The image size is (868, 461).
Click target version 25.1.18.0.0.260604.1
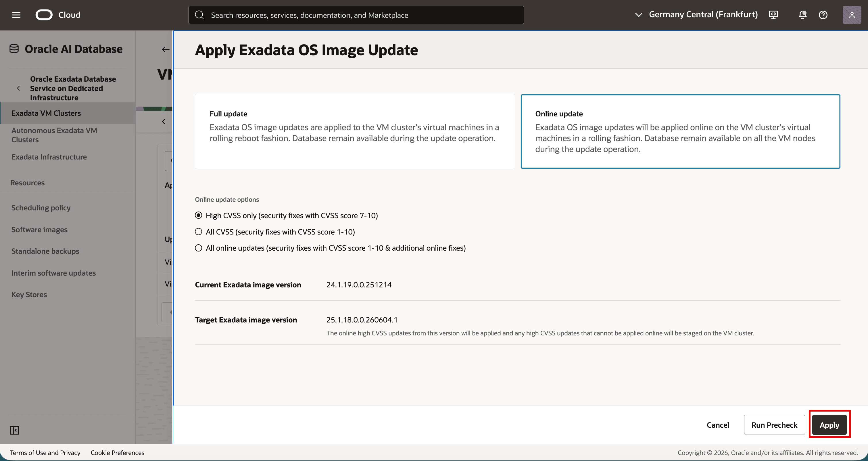coord(362,320)
